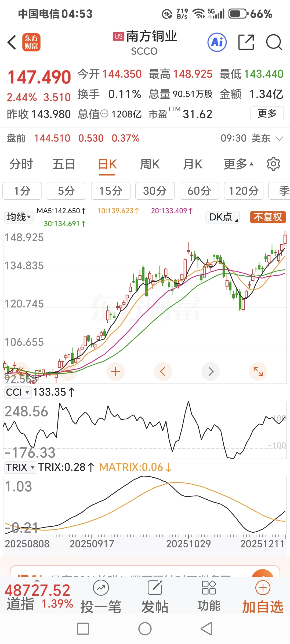
Task: Open the TRIX indicator dropdown
Action: click(x=20, y=467)
